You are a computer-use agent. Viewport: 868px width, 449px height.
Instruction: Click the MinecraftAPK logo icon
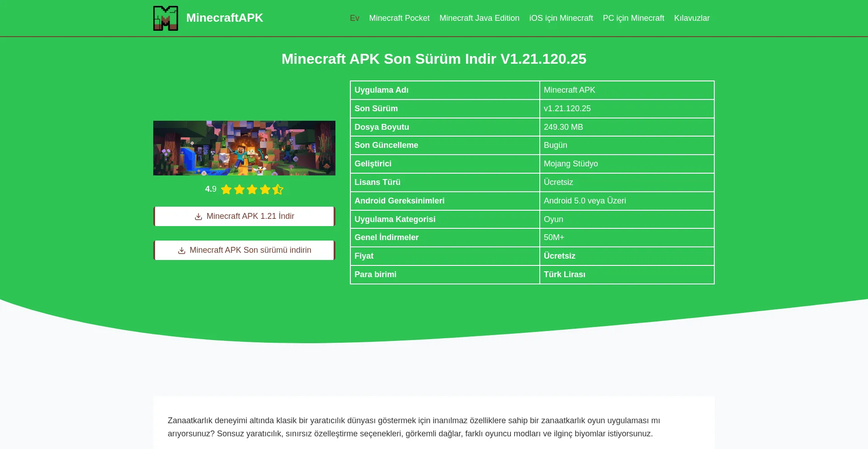165,18
